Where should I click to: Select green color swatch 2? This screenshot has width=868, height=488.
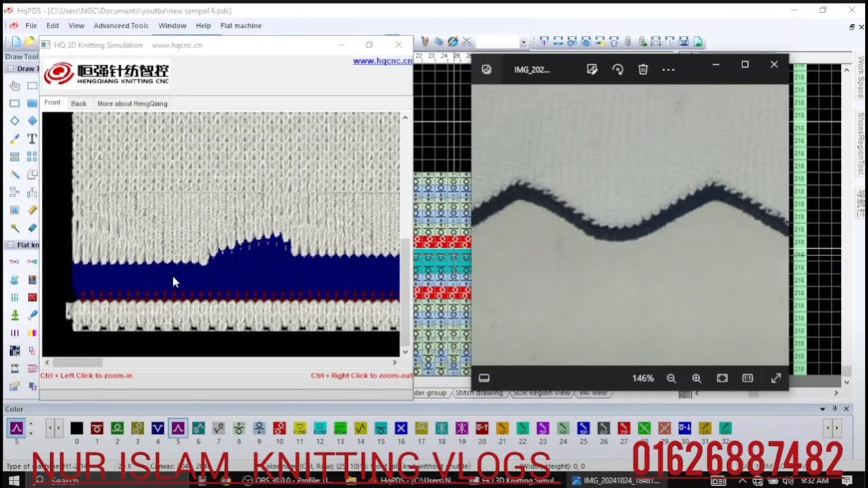pos(117,428)
